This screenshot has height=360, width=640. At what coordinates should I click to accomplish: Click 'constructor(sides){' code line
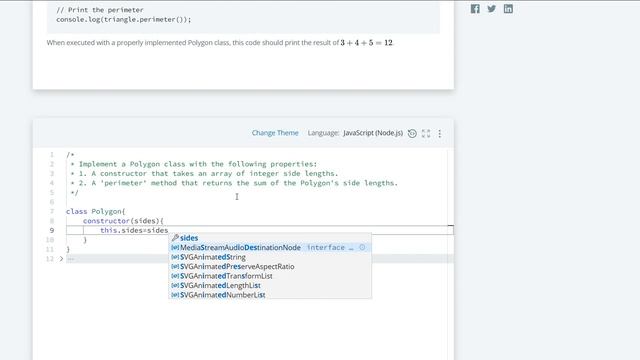point(123,221)
